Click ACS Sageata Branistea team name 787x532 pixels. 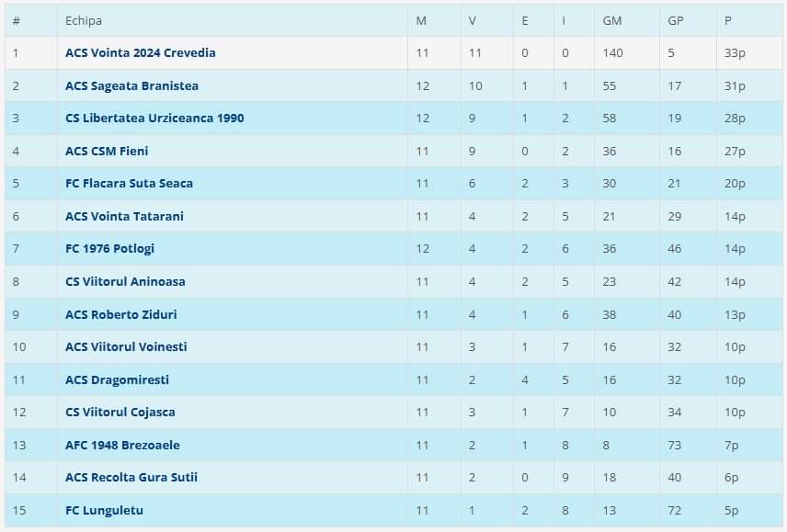(x=131, y=85)
